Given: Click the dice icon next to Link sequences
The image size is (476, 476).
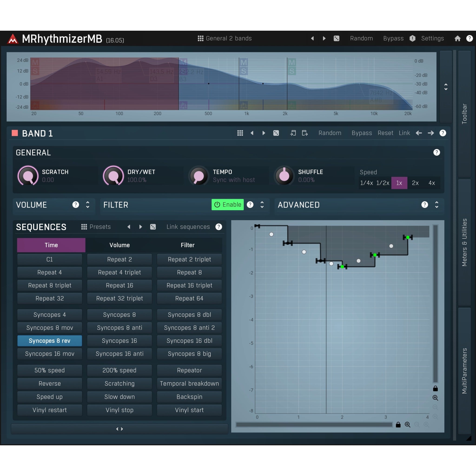Looking at the screenshot, I should click(x=153, y=227).
